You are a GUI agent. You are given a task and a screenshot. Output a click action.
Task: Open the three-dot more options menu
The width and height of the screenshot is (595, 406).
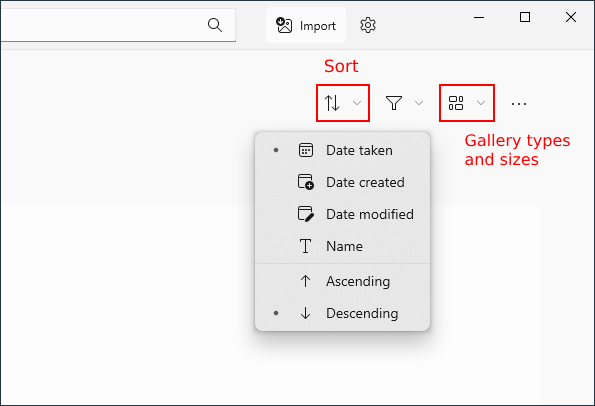(519, 103)
